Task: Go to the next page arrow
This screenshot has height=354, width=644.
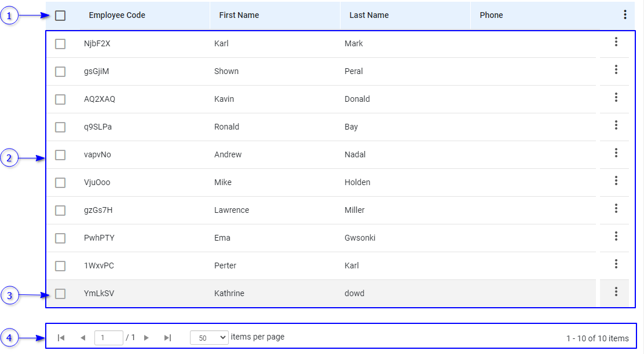Action: pyautogui.click(x=147, y=338)
